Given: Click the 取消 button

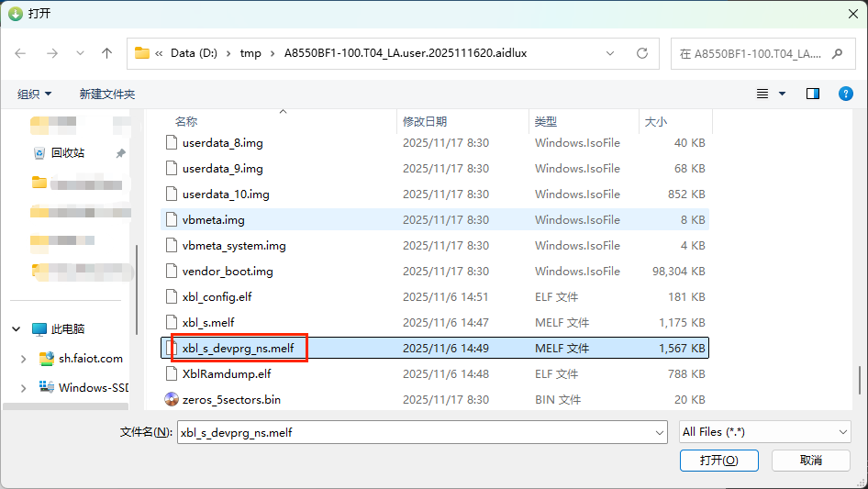Looking at the screenshot, I should 810,460.
